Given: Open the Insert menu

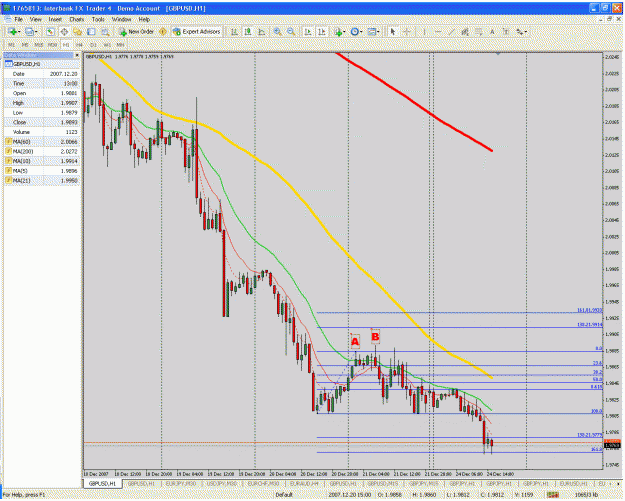Looking at the screenshot, I should coord(55,19).
